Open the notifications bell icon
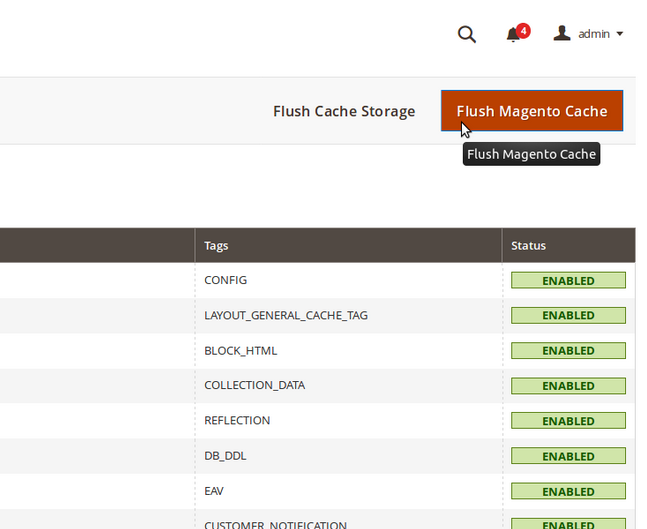647x529 pixels. [x=513, y=34]
